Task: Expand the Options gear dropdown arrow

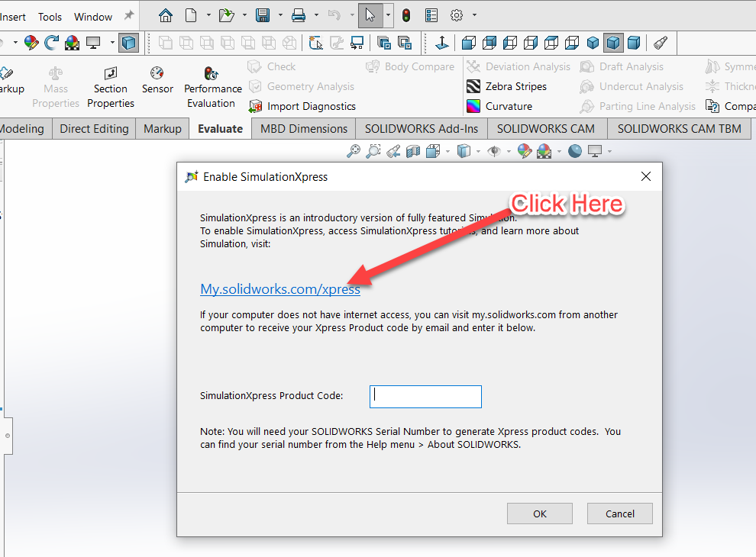Action: 474,15
